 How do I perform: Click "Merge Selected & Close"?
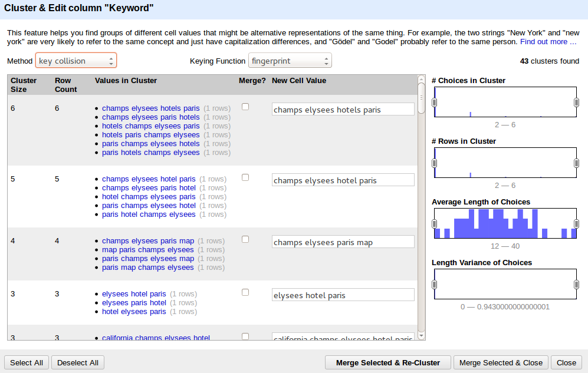coord(500,362)
